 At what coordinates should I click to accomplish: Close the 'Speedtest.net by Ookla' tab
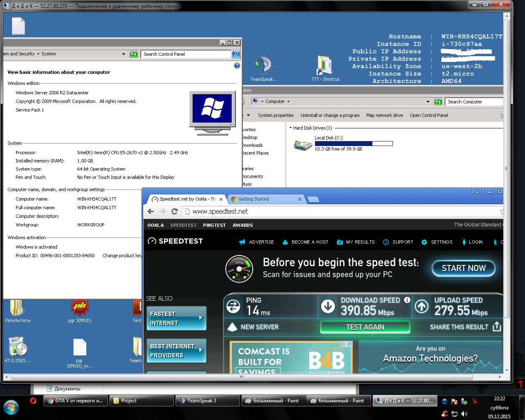coord(221,199)
